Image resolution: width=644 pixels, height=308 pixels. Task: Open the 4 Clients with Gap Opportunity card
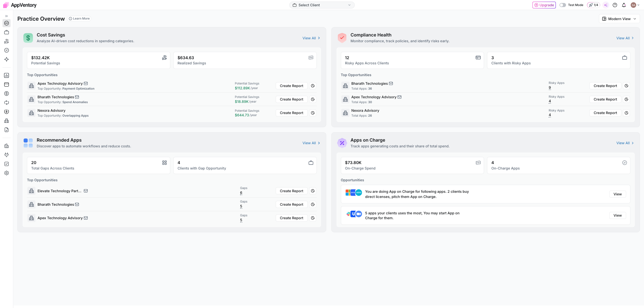point(245,165)
